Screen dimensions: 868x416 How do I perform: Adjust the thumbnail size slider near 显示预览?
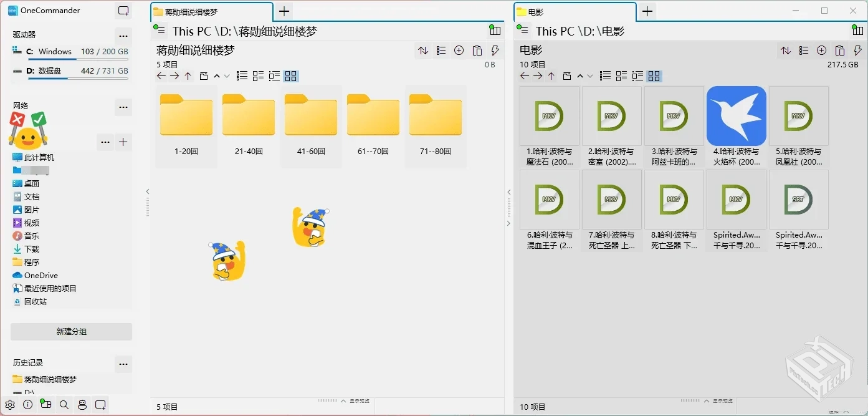327,402
